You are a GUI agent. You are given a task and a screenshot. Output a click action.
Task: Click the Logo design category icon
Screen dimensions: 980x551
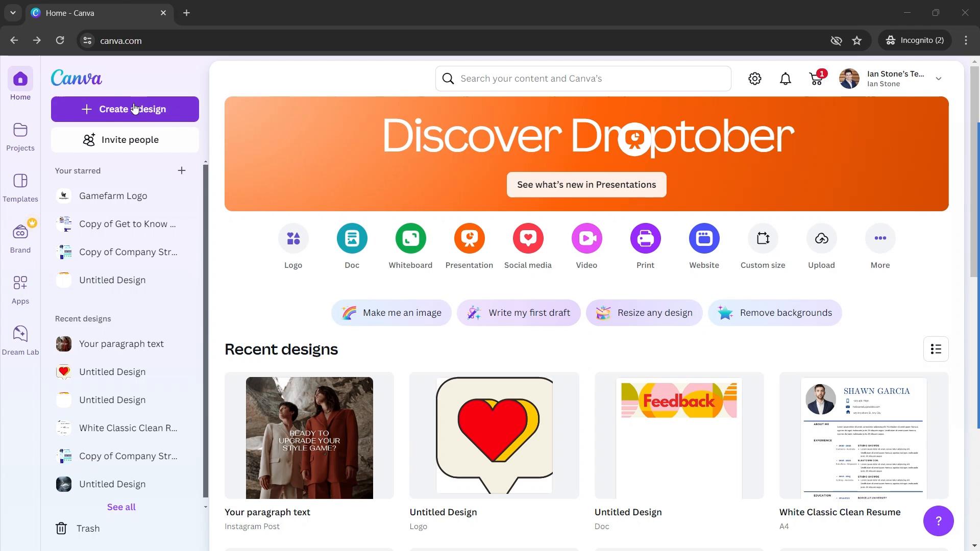pyautogui.click(x=292, y=238)
